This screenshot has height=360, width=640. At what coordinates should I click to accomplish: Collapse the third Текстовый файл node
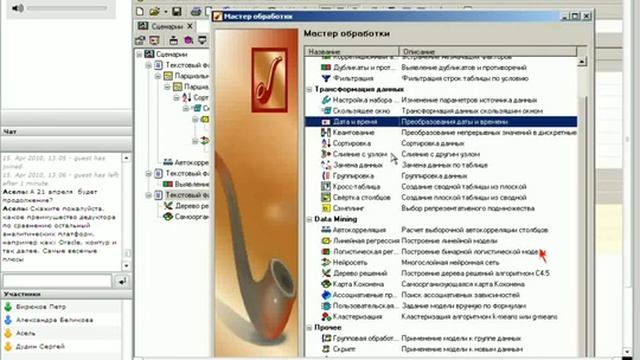pyautogui.click(x=149, y=195)
